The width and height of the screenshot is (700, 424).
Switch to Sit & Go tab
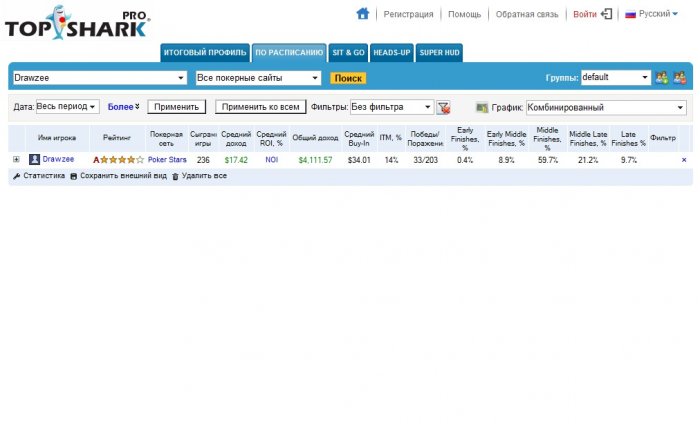(348, 53)
